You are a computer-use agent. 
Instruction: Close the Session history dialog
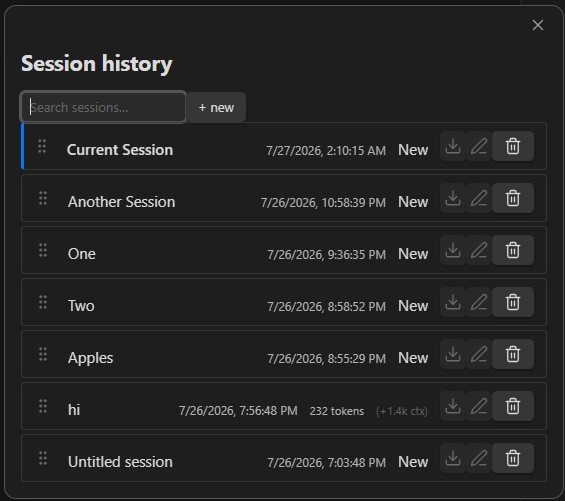[538, 25]
